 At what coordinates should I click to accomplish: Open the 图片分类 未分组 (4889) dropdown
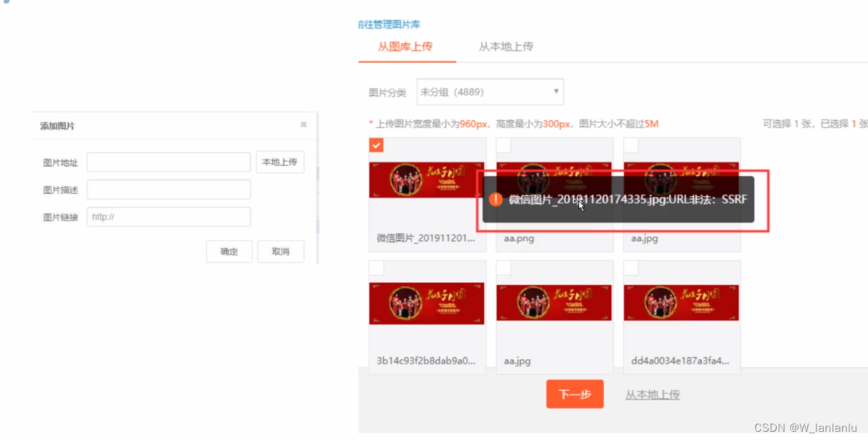tap(490, 92)
